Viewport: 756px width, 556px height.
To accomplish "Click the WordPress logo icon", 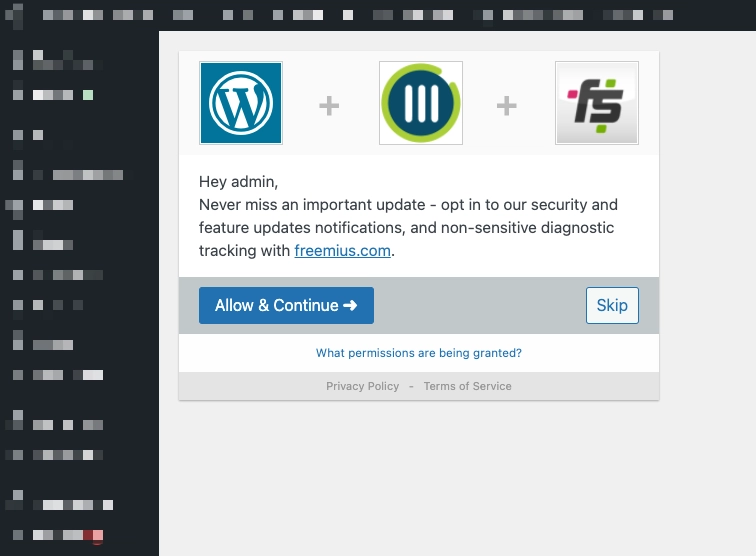I will point(241,103).
